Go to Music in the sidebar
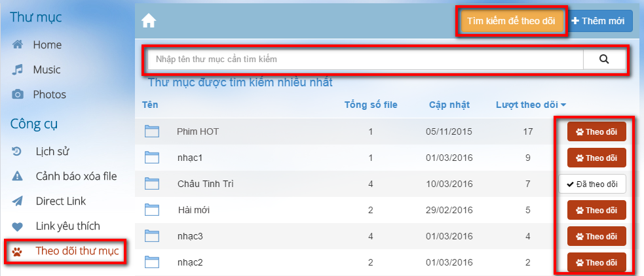Viewport: 644px width, 276px height. click(x=47, y=69)
